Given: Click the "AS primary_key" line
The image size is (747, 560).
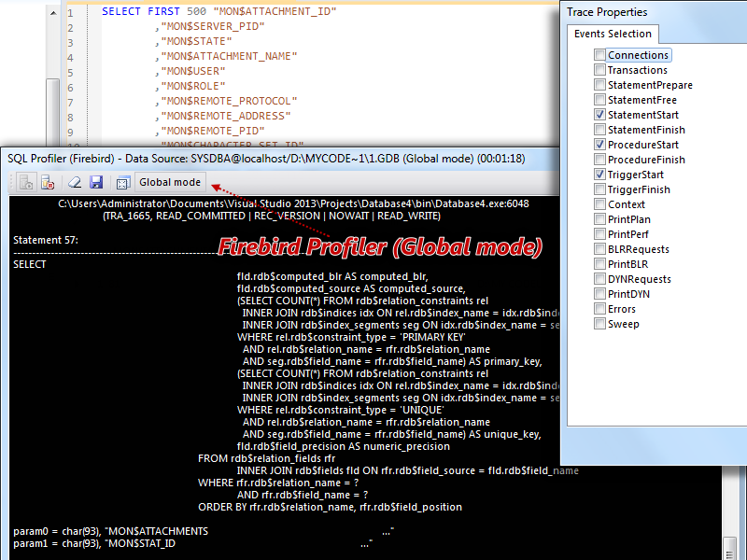Looking at the screenshot, I should pos(392,361).
